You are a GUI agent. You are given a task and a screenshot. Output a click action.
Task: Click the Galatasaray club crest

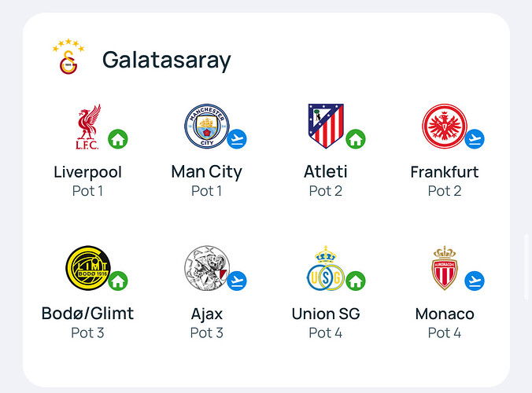[x=68, y=57]
